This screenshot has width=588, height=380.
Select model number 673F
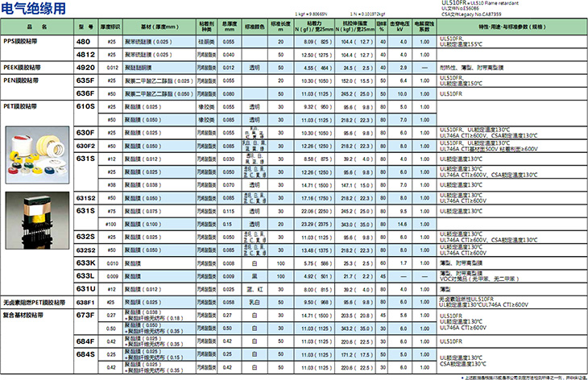tap(85, 315)
